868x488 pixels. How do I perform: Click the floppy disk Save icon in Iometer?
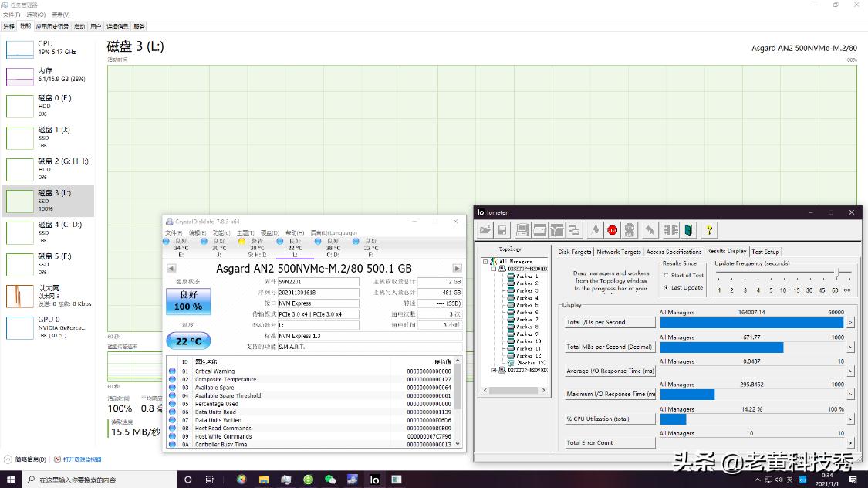coord(502,229)
